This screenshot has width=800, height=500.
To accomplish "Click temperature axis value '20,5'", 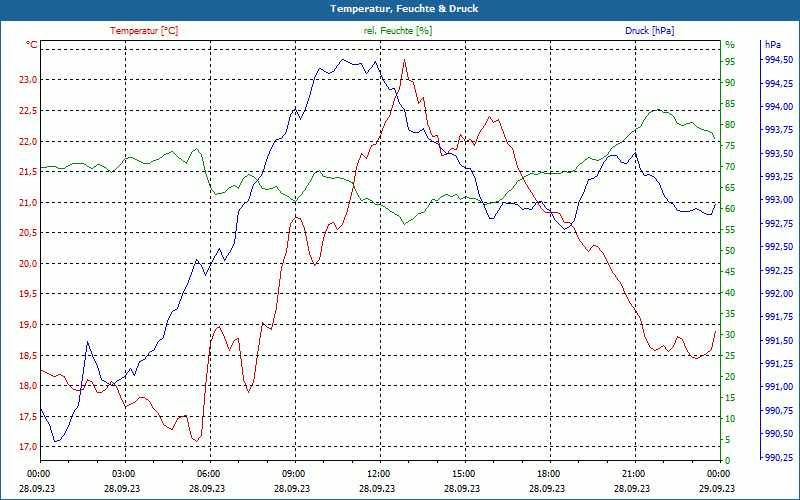I will click(x=28, y=233).
